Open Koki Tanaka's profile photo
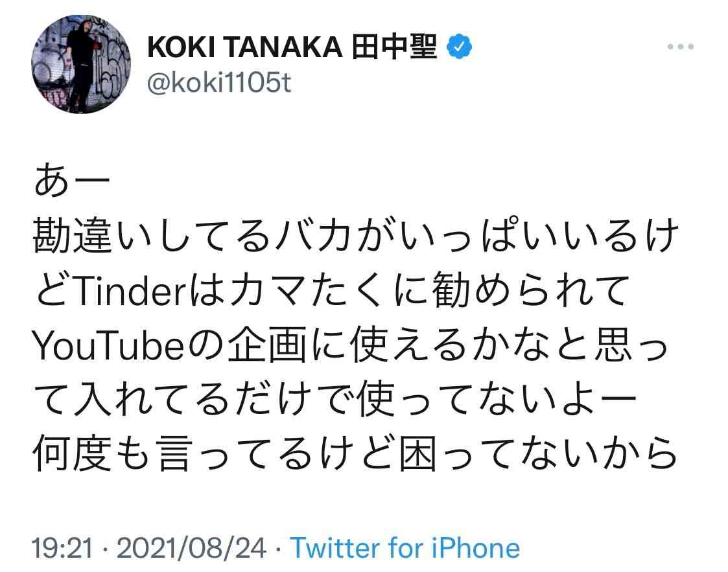Screen dimensions: 728x572 coord(80,64)
